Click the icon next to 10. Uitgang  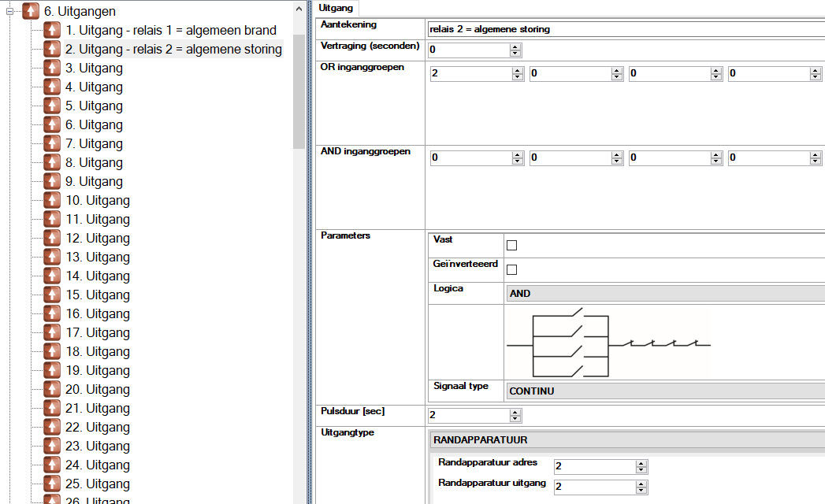pyautogui.click(x=52, y=201)
